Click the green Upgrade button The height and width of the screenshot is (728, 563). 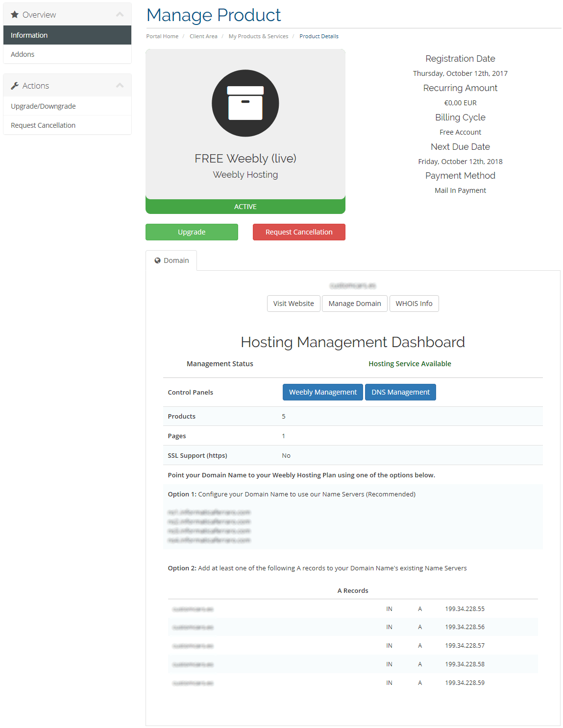[x=192, y=232]
